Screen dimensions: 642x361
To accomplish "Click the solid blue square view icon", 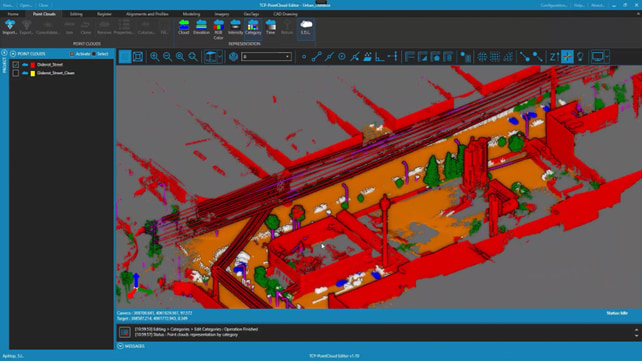I will coord(125,56).
